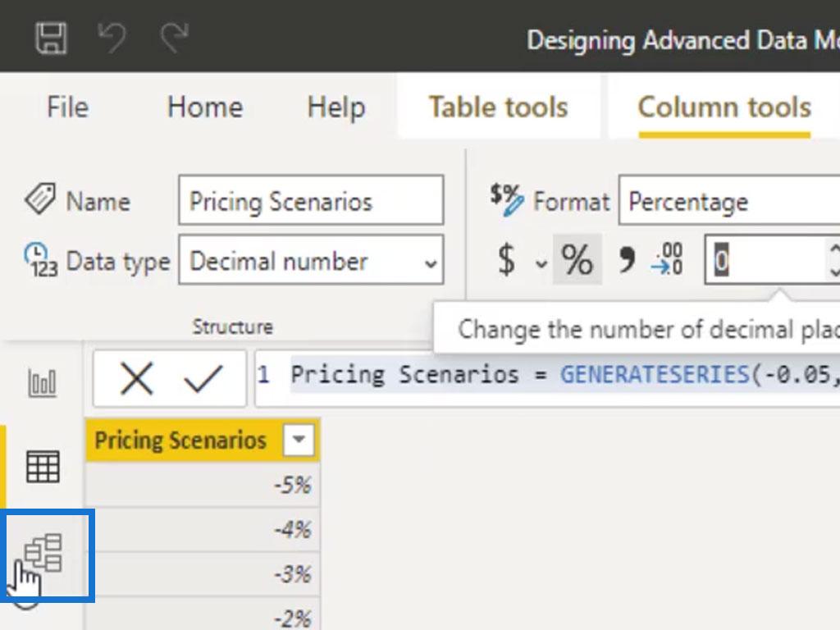This screenshot has width=840, height=630.
Task: Click the Name input field
Action: tap(311, 202)
